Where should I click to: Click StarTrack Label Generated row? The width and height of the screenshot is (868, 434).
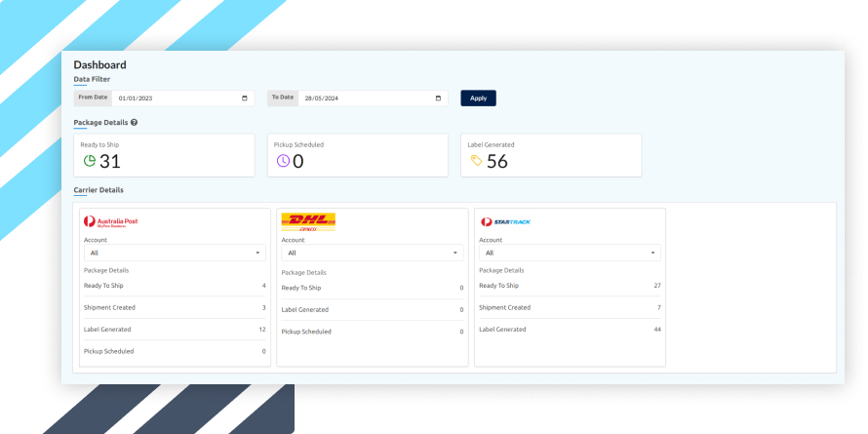[571, 330]
